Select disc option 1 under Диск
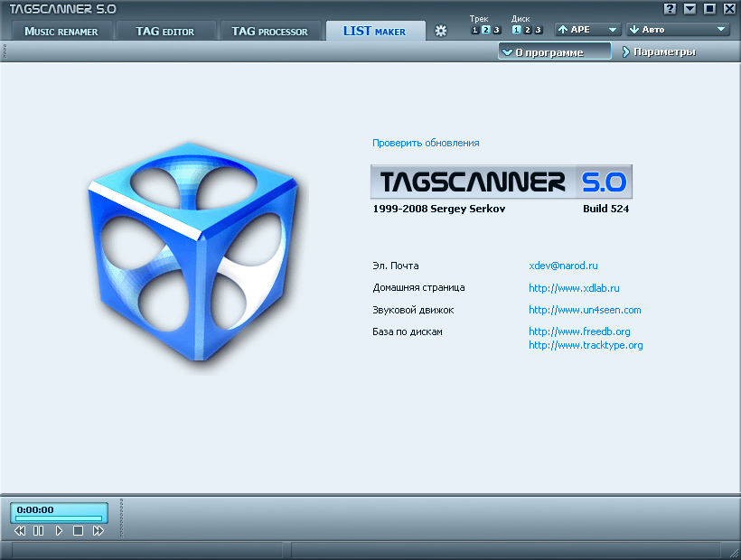Image resolution: width=741 pixels, height=560 pixels. [517, 30]
